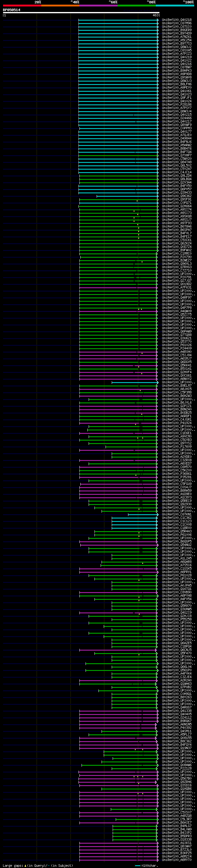The width and height of the screenshot is (197, 868).
Task: Select the query name BP050514
Action: tap(11, 10)
